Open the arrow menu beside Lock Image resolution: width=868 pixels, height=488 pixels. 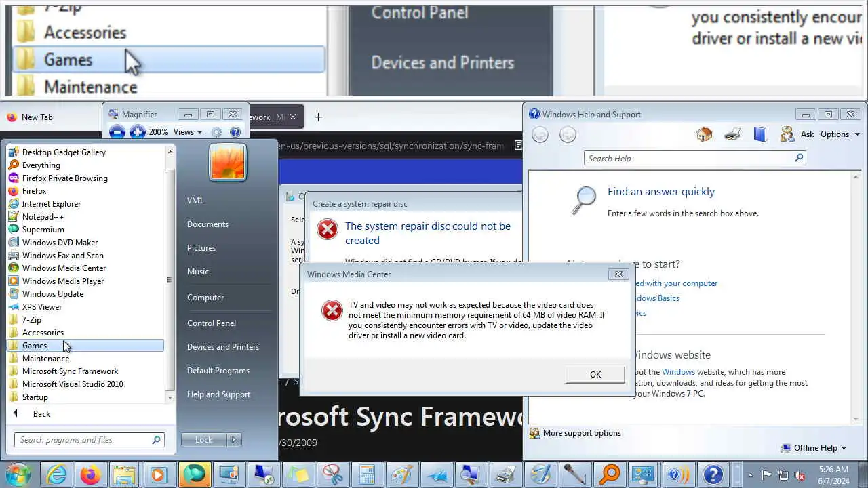coord(234,440)
